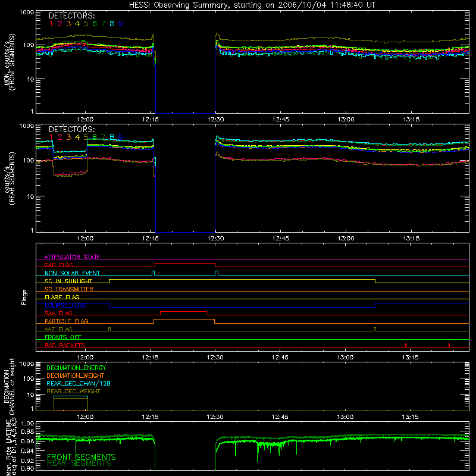
Task: Click 12:15 tick under the Flags plot
Action: pyautogui.click(x=150, y=358)
